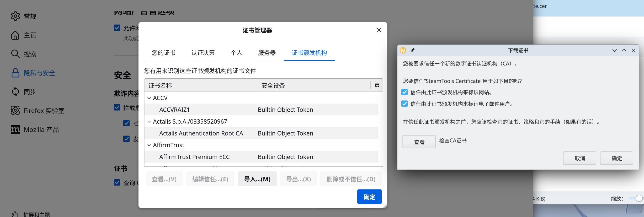Close the Certificate Manager with X icon
644x217 pixels.
(x=379, y=30)
